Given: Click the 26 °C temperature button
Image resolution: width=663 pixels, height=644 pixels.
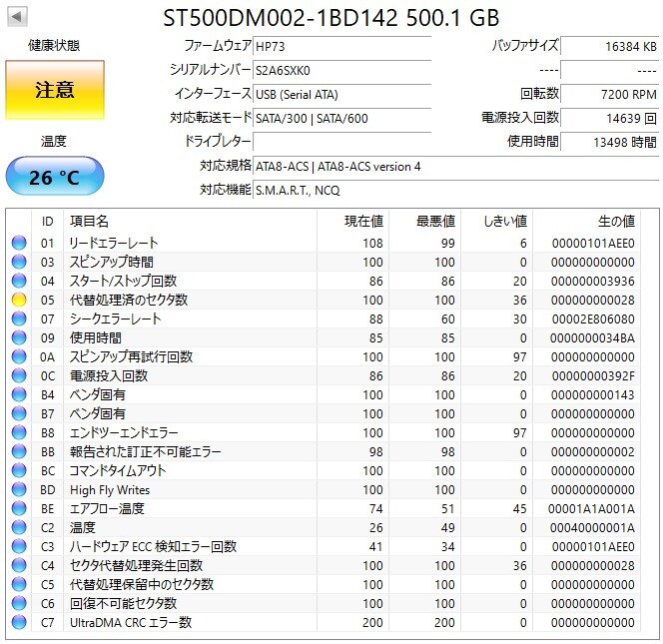Looking at the screenshot, I should tap(55, 177).
